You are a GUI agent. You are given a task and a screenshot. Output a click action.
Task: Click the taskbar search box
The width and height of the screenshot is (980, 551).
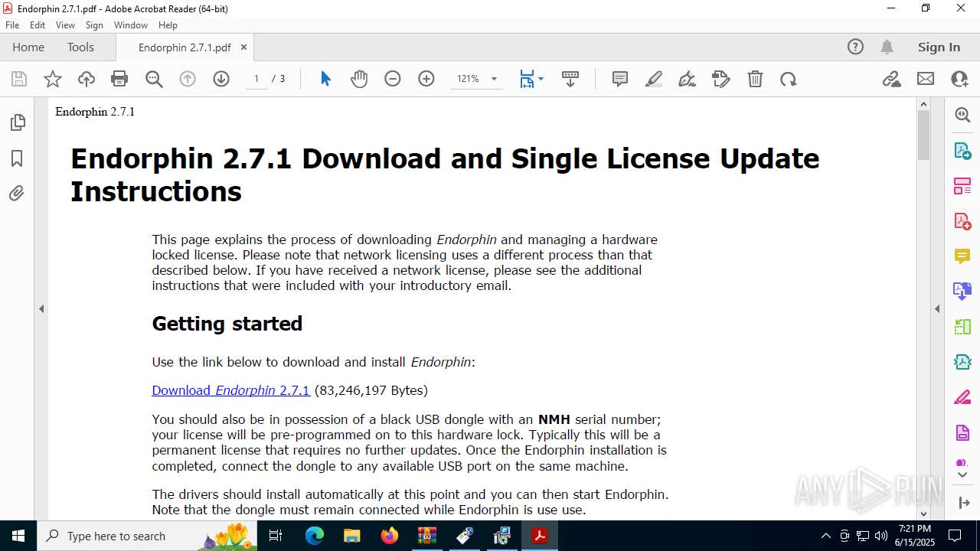(147, 536)
